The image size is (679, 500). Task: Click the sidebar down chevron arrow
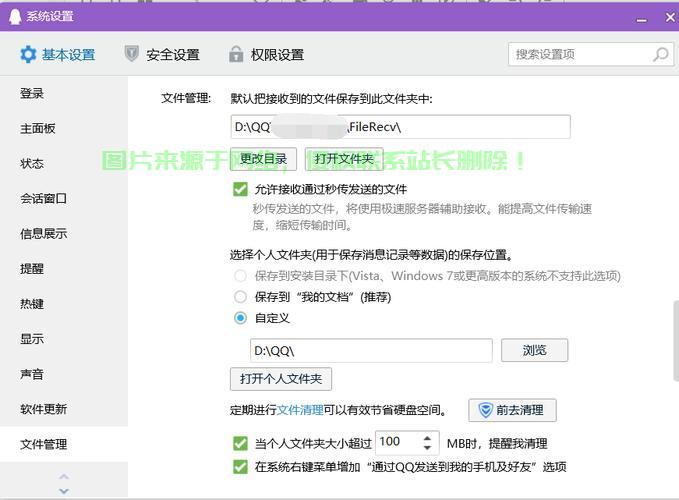pos(64,491)
